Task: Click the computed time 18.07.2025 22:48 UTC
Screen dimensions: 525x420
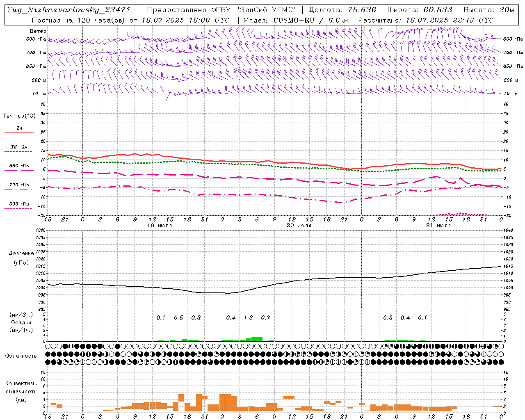Action: coord(450,20)
